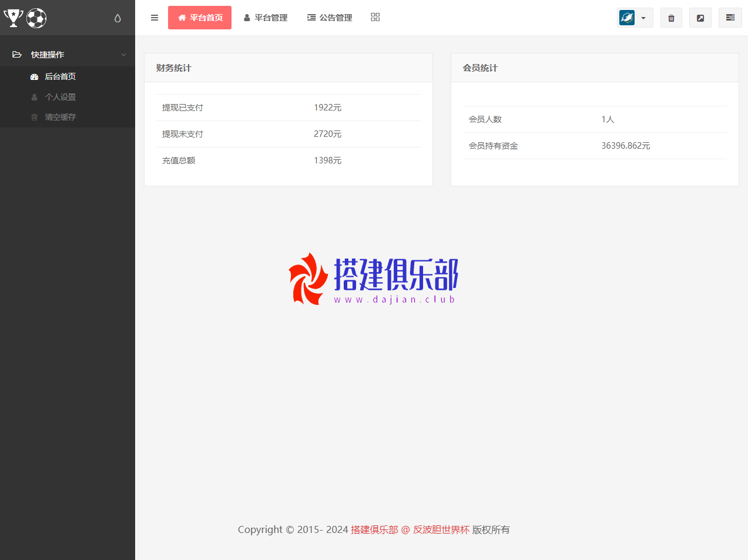Click the top-right settings panel icon

[730, 18]
